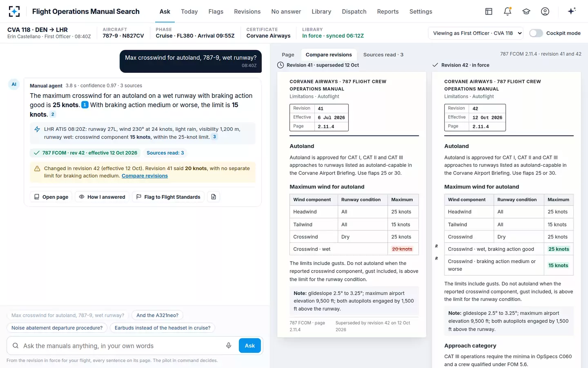Screen dimensions: 588x368
Task: Open the Library tab
Action: 321,11
